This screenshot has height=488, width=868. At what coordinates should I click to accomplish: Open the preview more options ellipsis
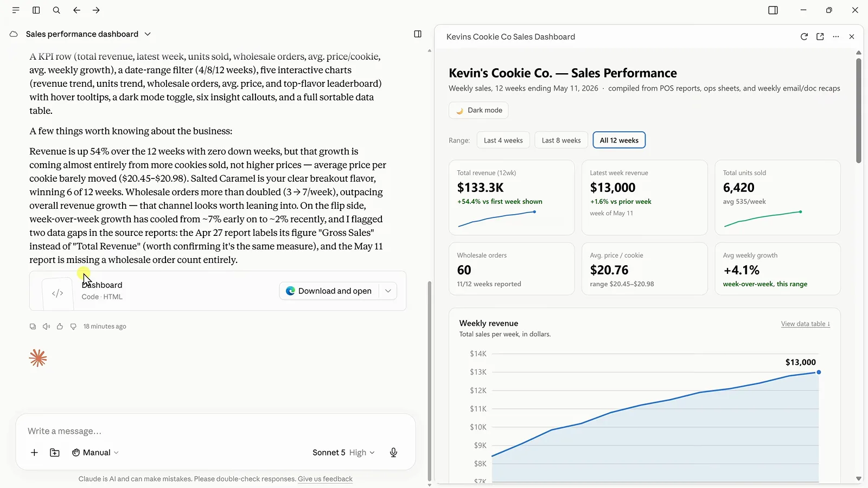(x=836, y=36)
